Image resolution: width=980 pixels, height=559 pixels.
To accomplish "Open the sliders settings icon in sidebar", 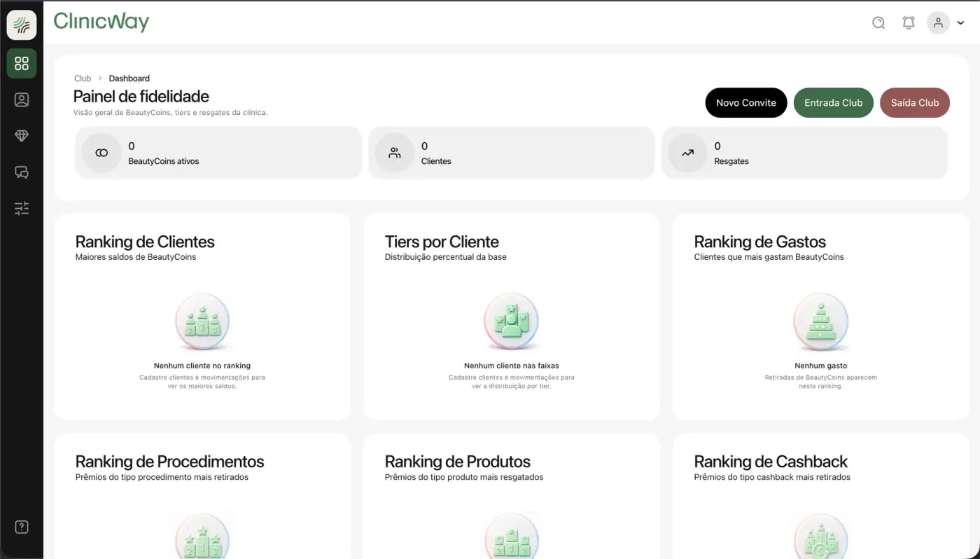I will pyautogui.click(x=22, y=208).
